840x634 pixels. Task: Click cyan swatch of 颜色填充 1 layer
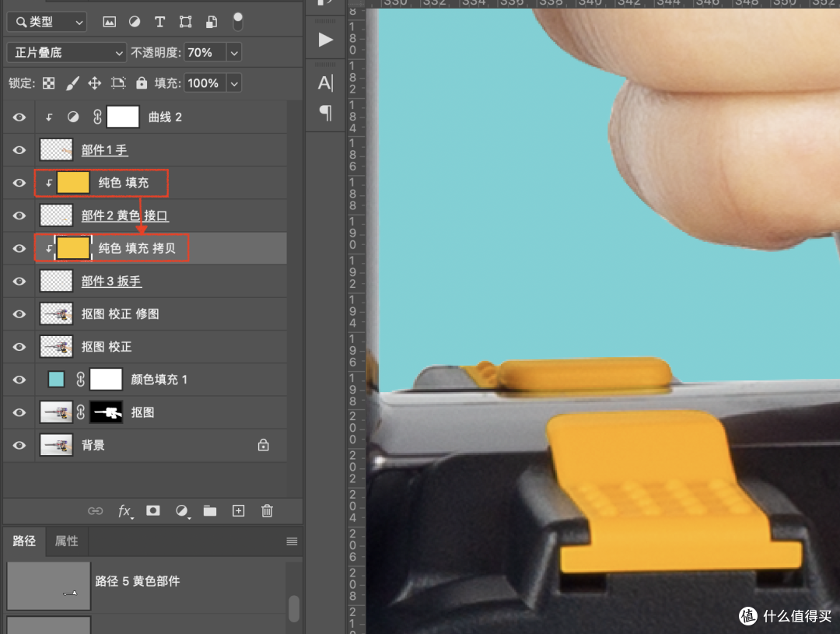pos(56,380)
